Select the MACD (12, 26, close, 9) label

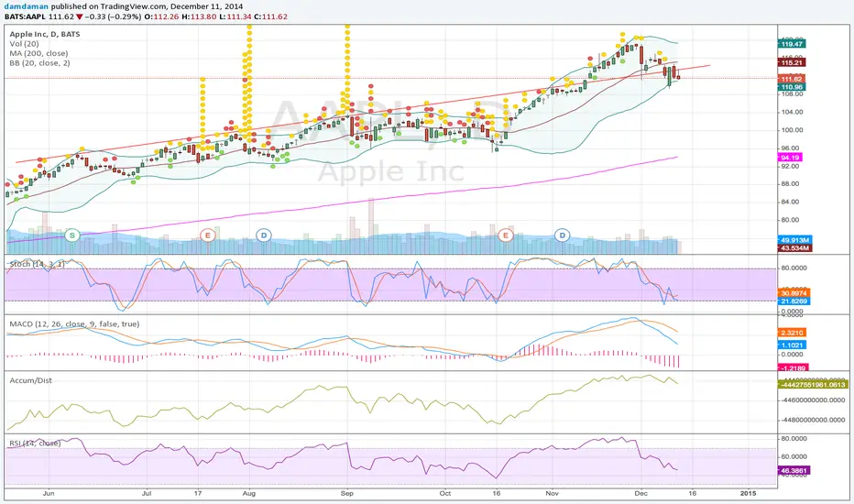(x=74, y=323)
